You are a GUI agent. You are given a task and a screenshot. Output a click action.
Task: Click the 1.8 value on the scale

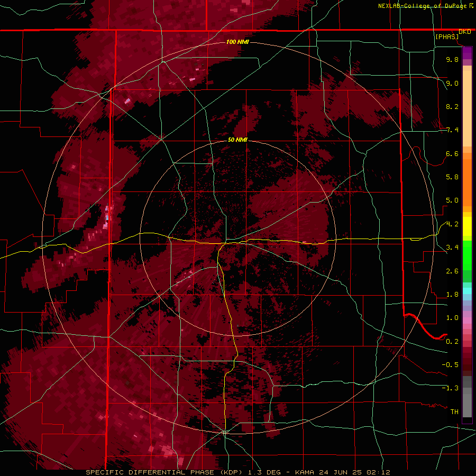click(x=452, y=295)
